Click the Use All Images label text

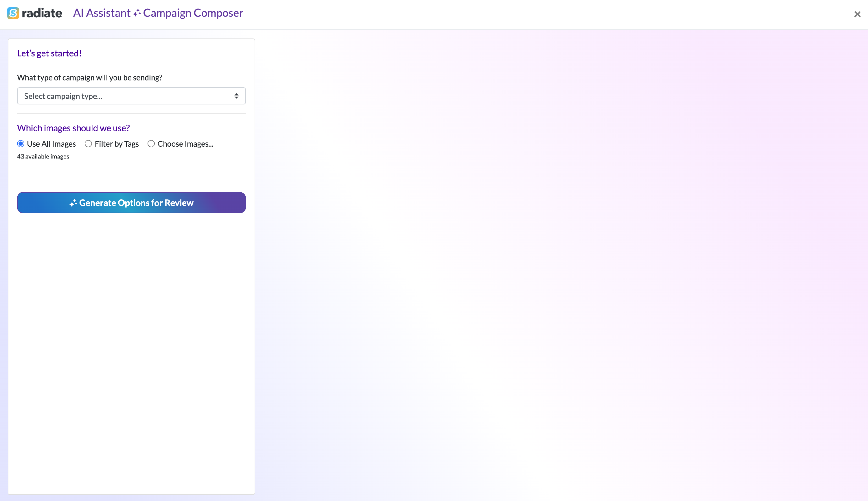pyautogui.click(x=51, y=144)
